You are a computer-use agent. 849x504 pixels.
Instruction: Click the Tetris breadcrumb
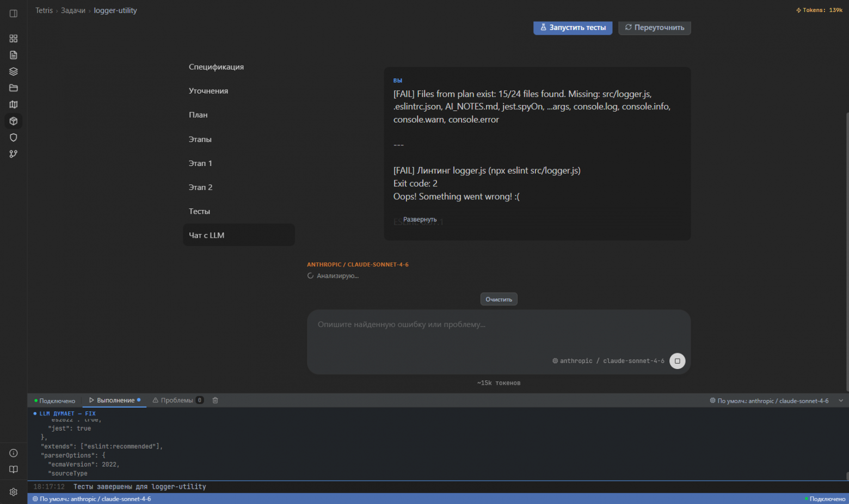coord(44,10)
